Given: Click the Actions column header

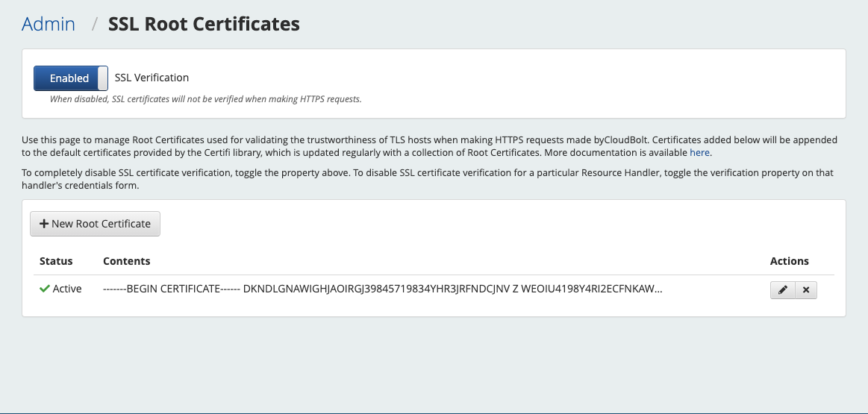Looking at the screenshot, I should pos(790,261).
